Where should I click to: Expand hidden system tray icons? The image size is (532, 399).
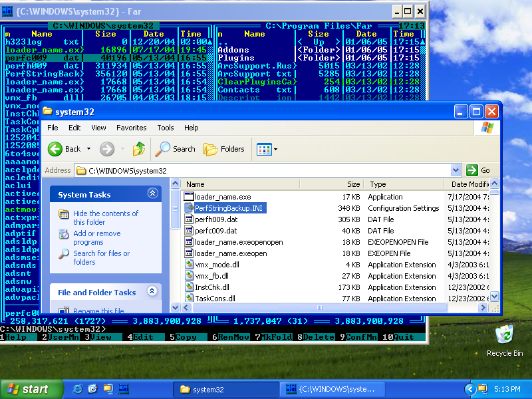(x=470, y=389)
